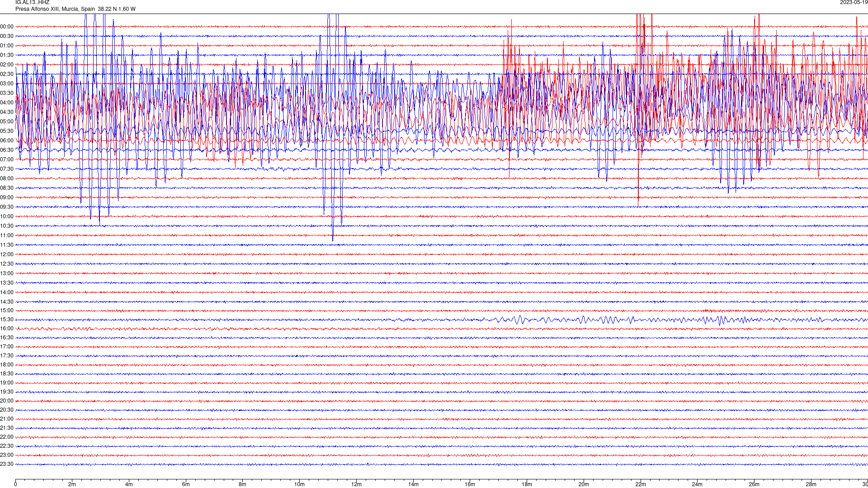The height and width of the screenshot is (488, 868).
Task: Select the 04:30 time row label
Action: tap(7, 112)
